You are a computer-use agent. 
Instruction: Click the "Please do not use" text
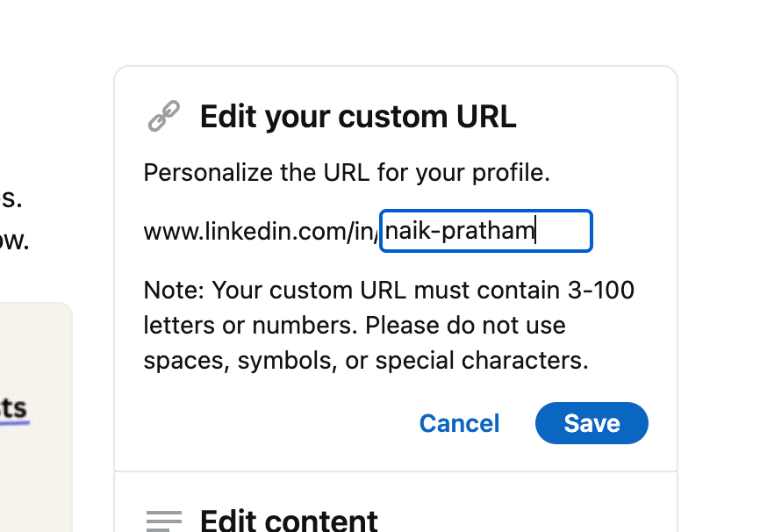(465, 325)
